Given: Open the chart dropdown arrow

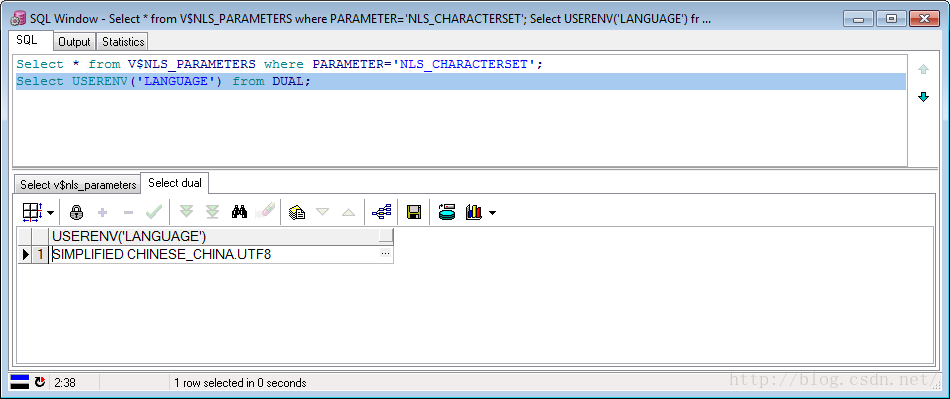Looking at the screenshot, I should [492, 213].
